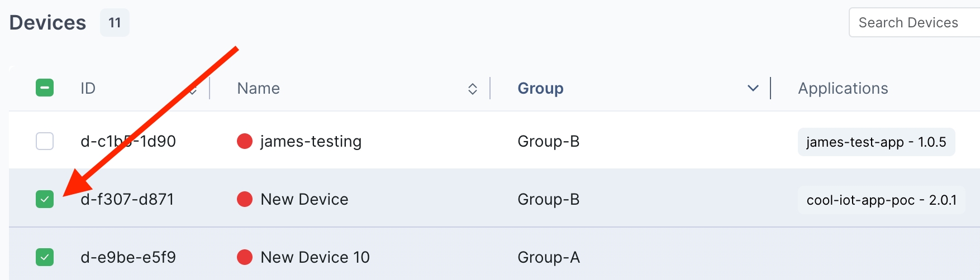The width and height of the screenshot is (980, 280).
Task: Click the ID column header label
Action: (x=88, y=88)
